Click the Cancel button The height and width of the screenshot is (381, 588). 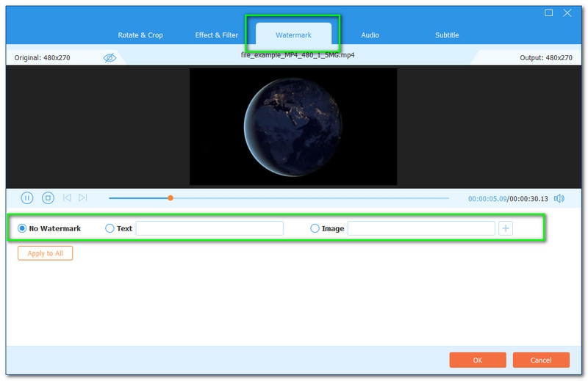(x=541, y=360)
